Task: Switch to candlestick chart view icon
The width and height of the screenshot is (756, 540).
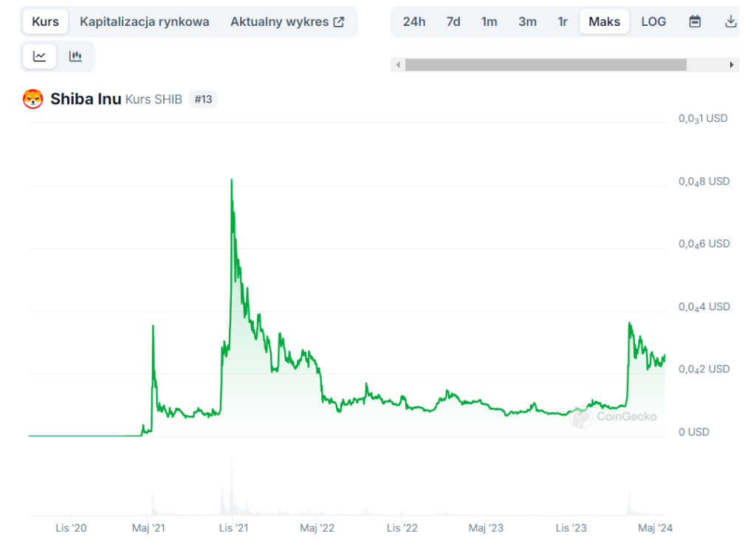Action: [75, 56]
